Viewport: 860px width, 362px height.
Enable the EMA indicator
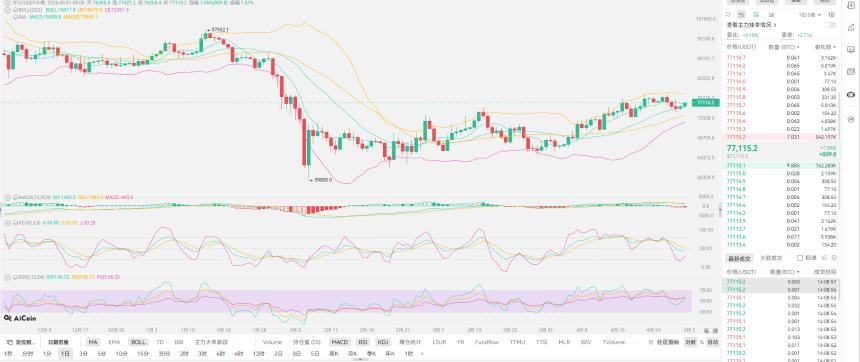click(x=114, y=342)
